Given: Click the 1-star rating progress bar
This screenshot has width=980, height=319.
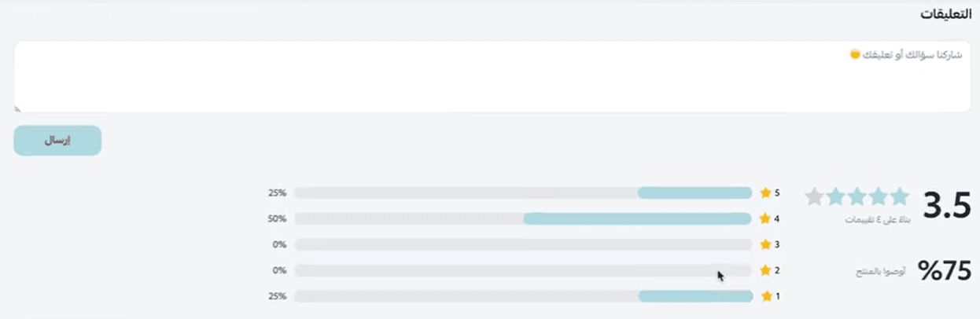Looking at the screenshot, I should [x=522, y=296].
